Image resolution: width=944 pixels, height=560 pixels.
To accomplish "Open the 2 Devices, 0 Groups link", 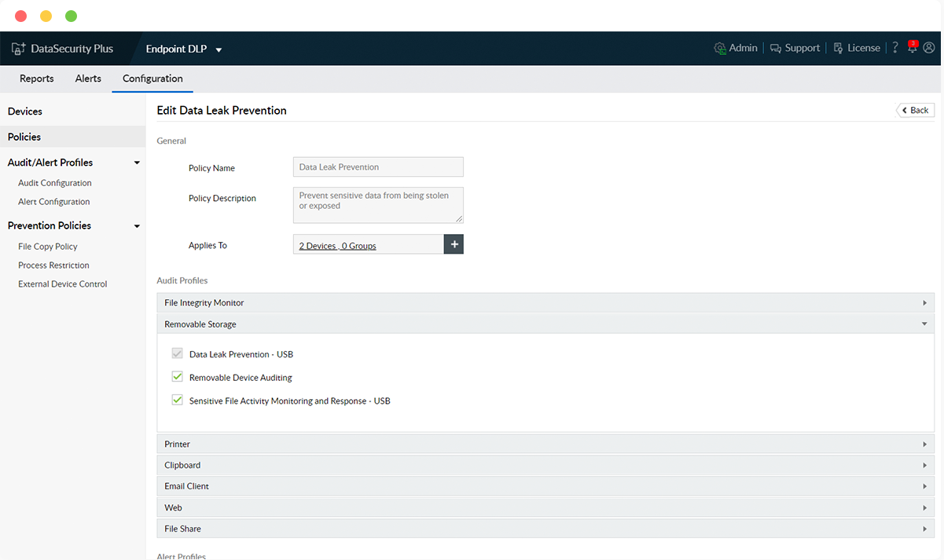I will (x=338, y=246).
